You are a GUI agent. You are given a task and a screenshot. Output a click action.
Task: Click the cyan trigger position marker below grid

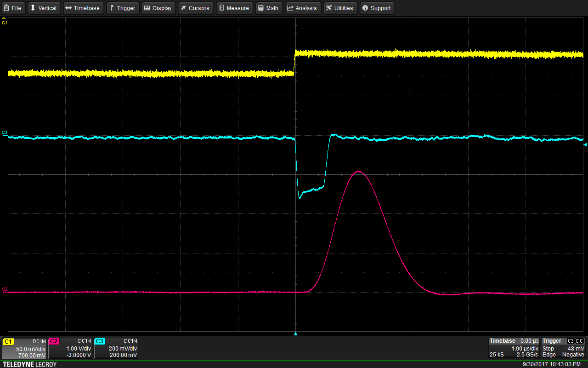point(295,333)
